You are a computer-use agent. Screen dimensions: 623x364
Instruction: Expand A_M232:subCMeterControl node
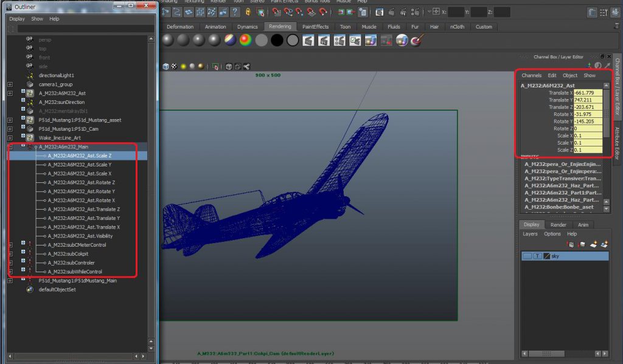point(10,245)
